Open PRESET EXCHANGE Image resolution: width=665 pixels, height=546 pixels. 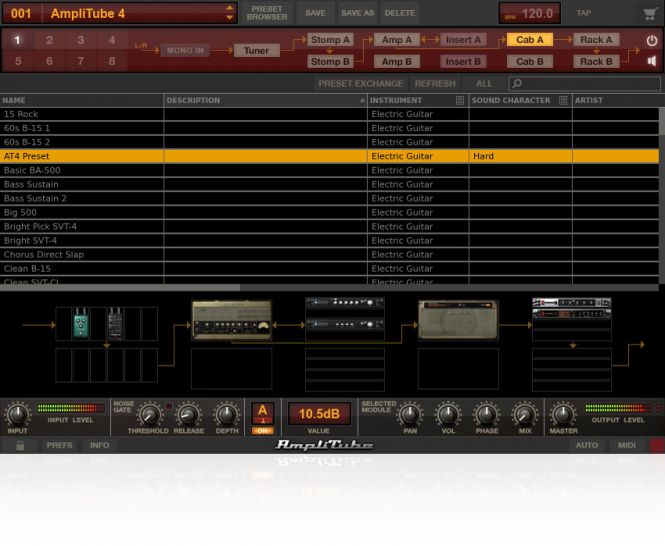(x=360, y=84)
